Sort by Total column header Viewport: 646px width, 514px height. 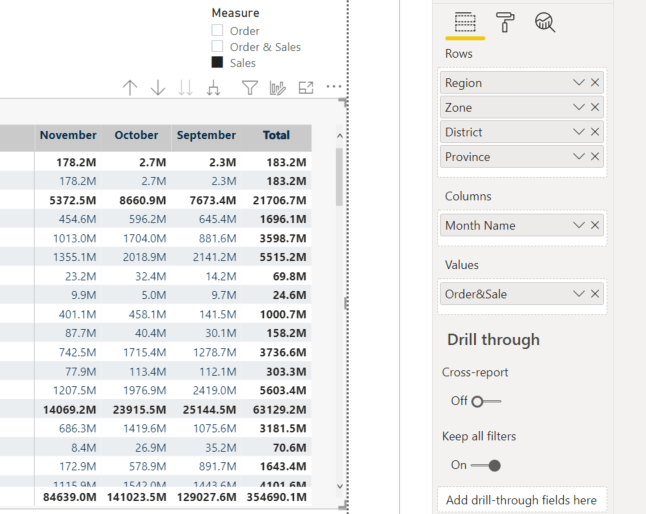276,135
